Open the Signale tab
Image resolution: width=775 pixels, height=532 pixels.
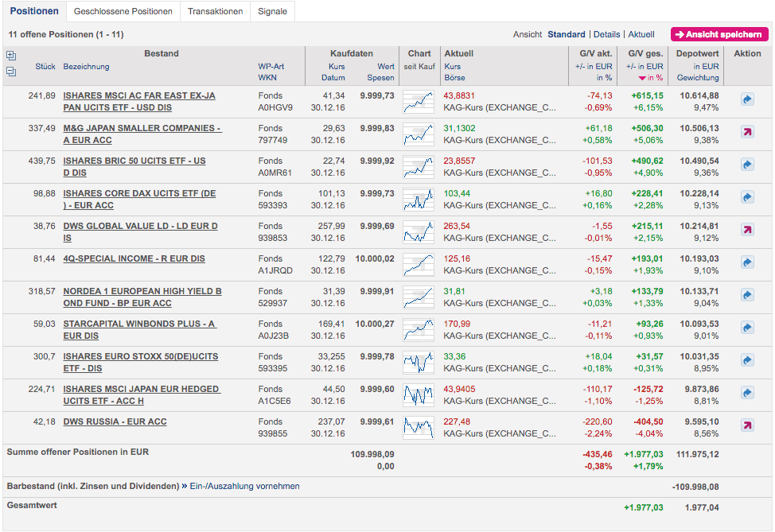[x=273, y=11]
